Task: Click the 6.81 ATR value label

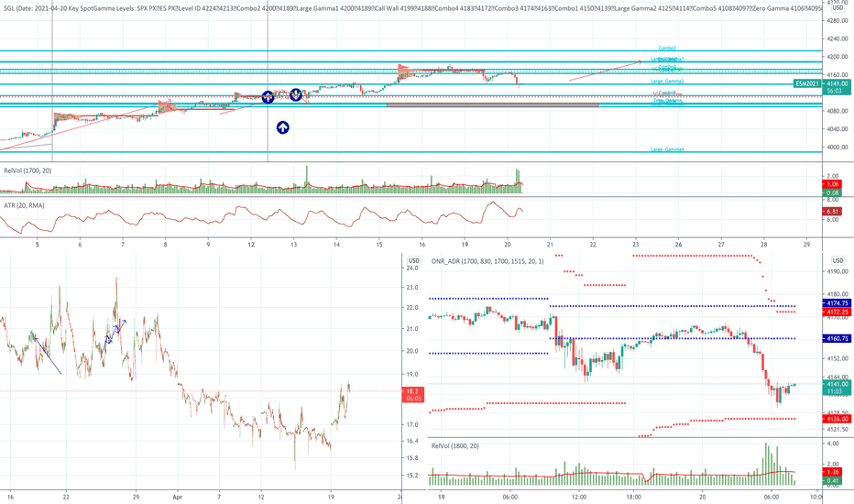Action: (x=833, y=212)
